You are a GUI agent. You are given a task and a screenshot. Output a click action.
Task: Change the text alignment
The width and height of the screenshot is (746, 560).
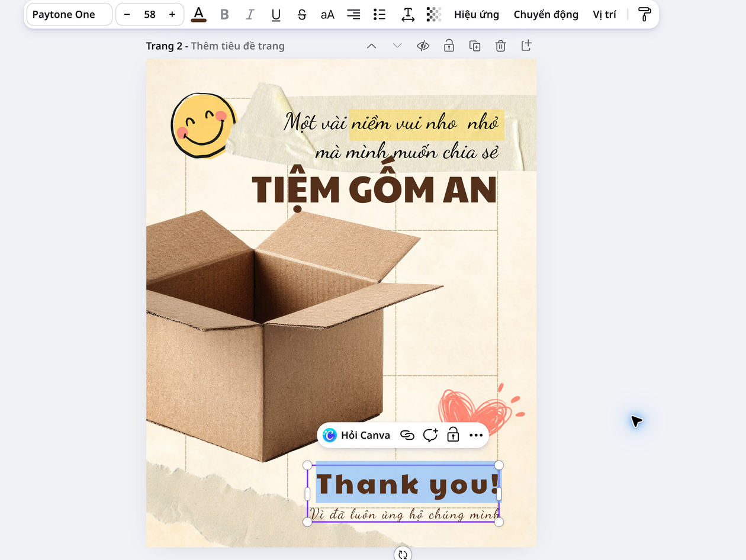[x=353, y=14]
